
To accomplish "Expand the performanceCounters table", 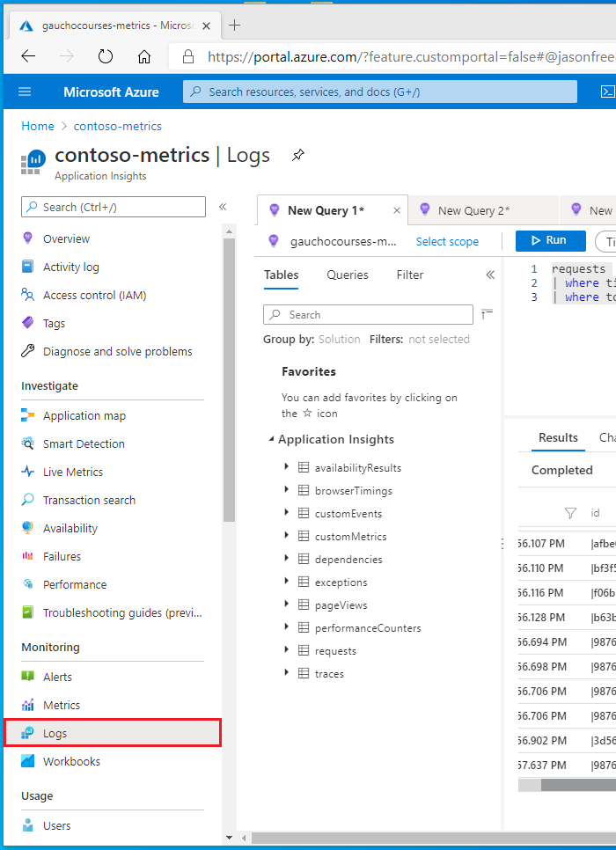I will (x=286, y=627).
